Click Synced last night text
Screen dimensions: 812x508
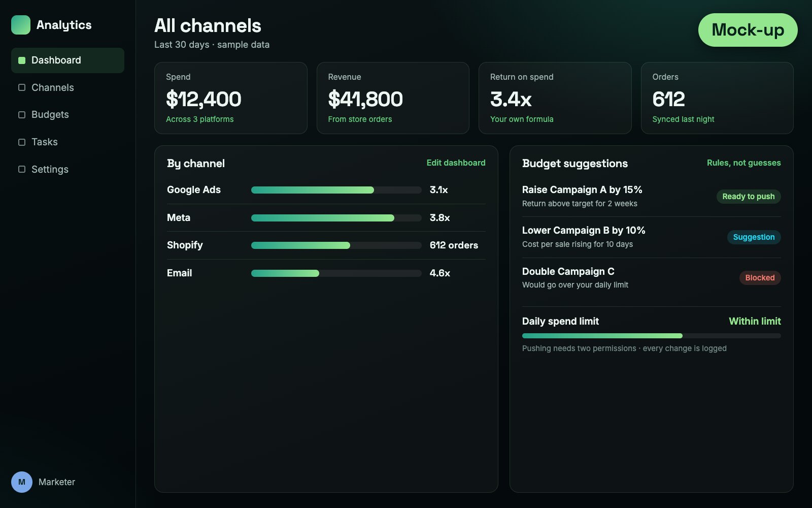(x=683, y=119)
